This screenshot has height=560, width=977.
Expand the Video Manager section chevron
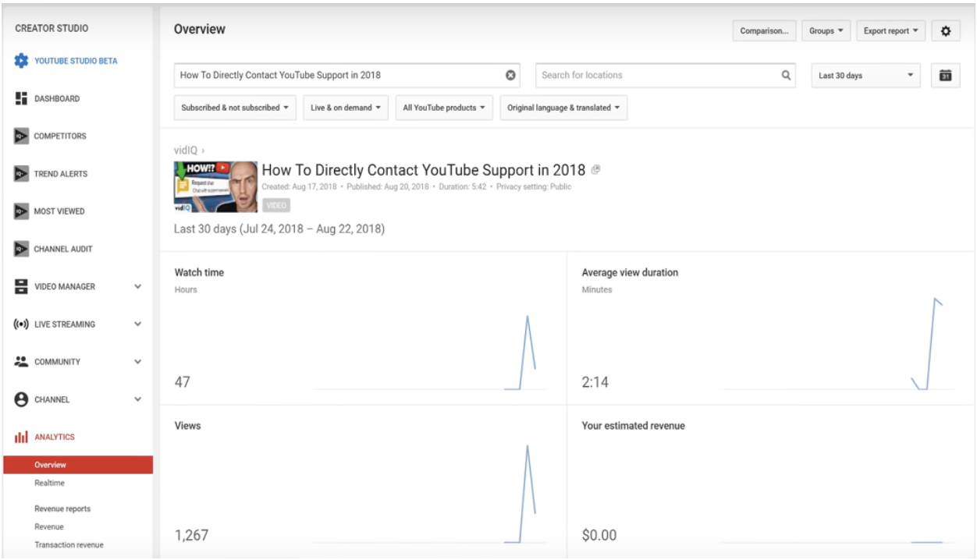[138, 287]
